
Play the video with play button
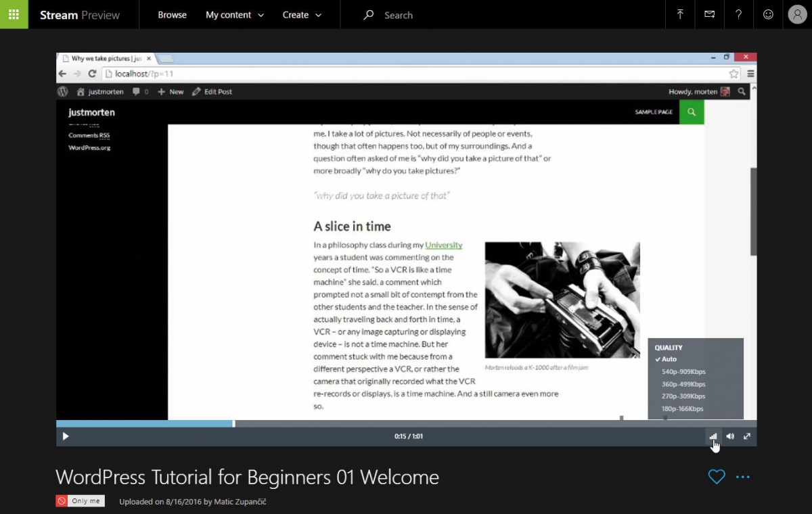[66, 436]
